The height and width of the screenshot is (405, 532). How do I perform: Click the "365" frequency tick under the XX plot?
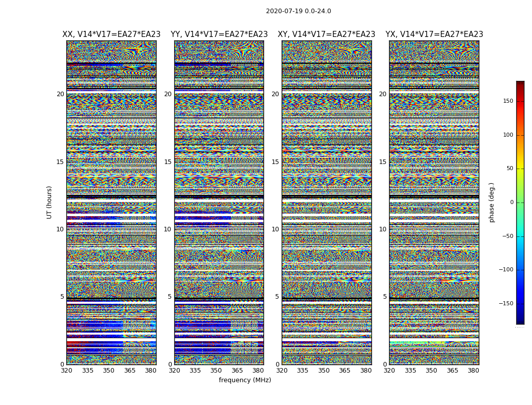coord(130,371)
